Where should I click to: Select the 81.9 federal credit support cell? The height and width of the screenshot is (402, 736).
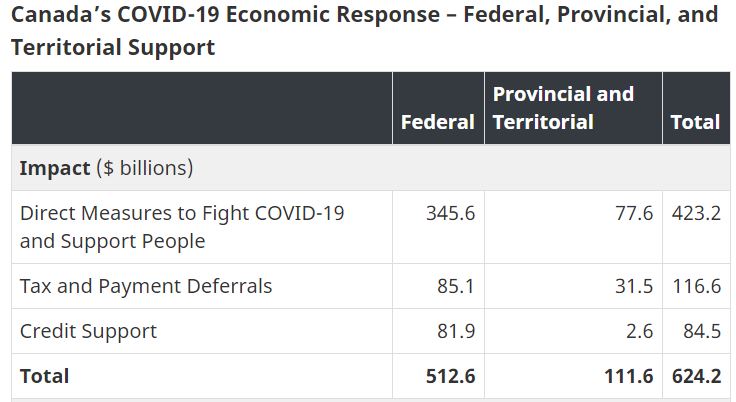coord(455,331)
